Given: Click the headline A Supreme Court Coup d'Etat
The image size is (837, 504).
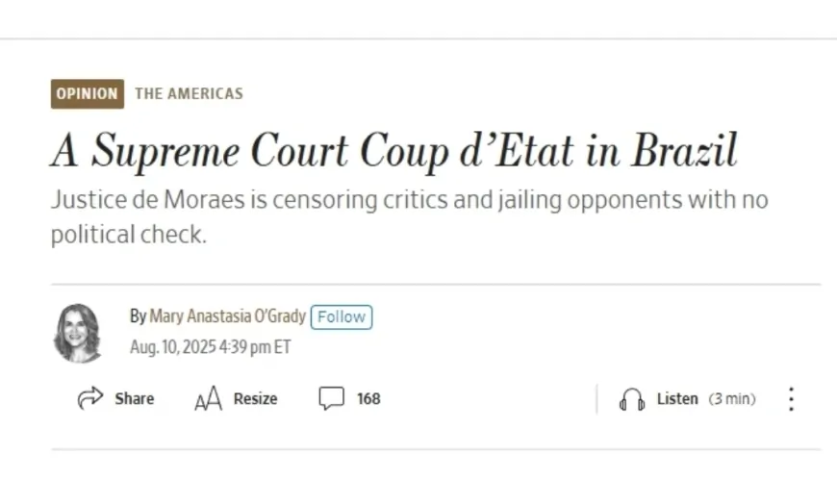Looking at the screenshot, I should [x=393, y=149].
